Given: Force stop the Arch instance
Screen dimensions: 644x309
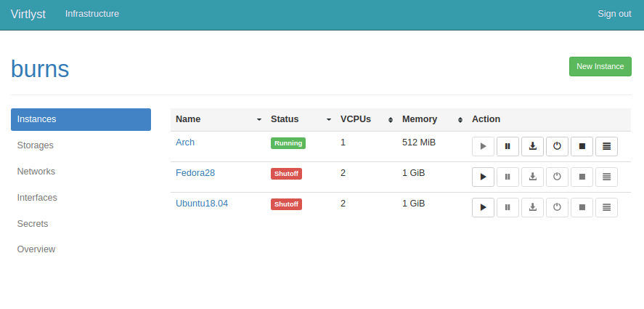Looking at the screenshot, I should tap(582, 146).
